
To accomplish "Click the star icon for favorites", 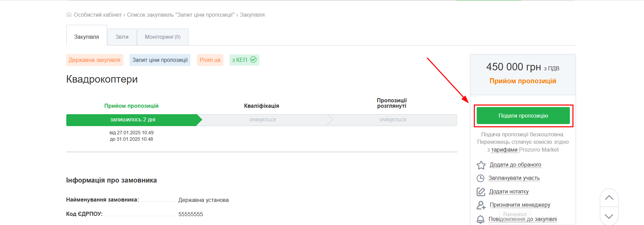I will (481, 165).
